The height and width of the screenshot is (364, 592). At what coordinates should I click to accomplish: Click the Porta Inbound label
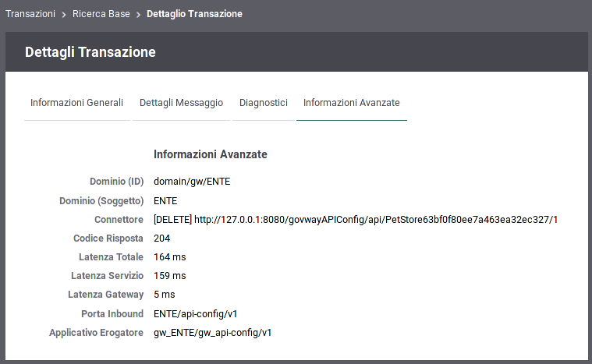coord(112,314)
